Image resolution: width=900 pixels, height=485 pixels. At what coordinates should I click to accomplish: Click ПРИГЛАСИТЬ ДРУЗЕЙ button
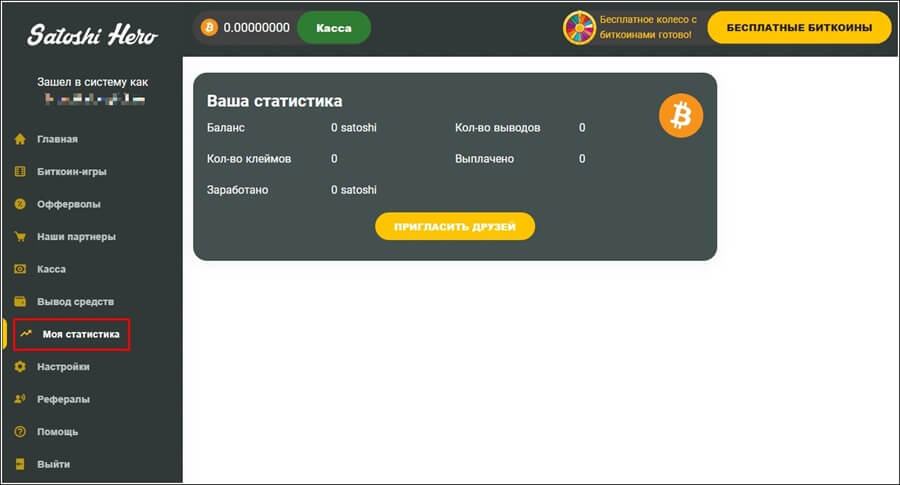coord(455,227)
